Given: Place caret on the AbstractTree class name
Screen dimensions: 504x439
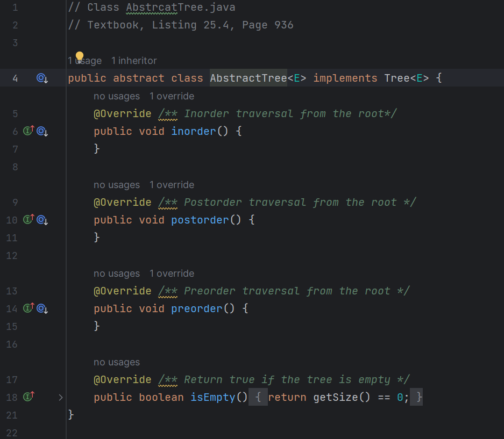Looking at the screenshot, I should (x=248, y=78).
